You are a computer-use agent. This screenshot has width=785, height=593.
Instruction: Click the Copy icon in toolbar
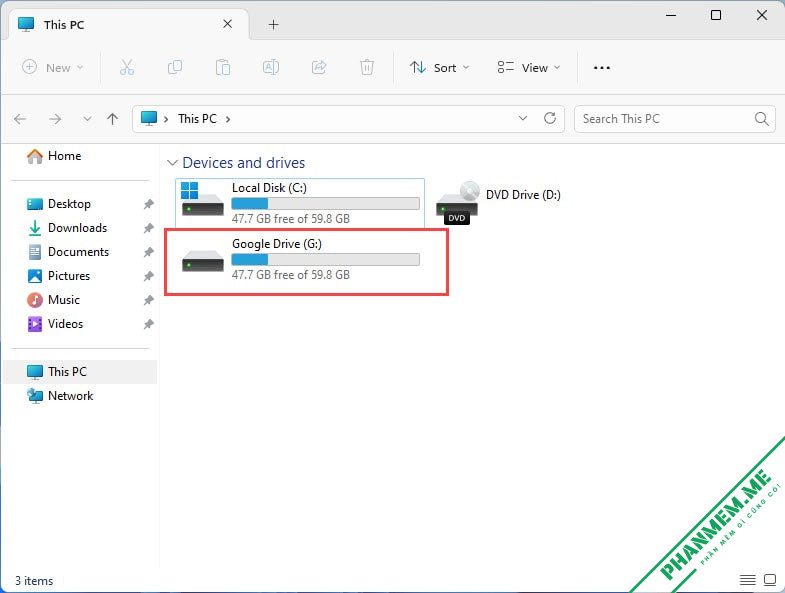(x=175, y=67)
